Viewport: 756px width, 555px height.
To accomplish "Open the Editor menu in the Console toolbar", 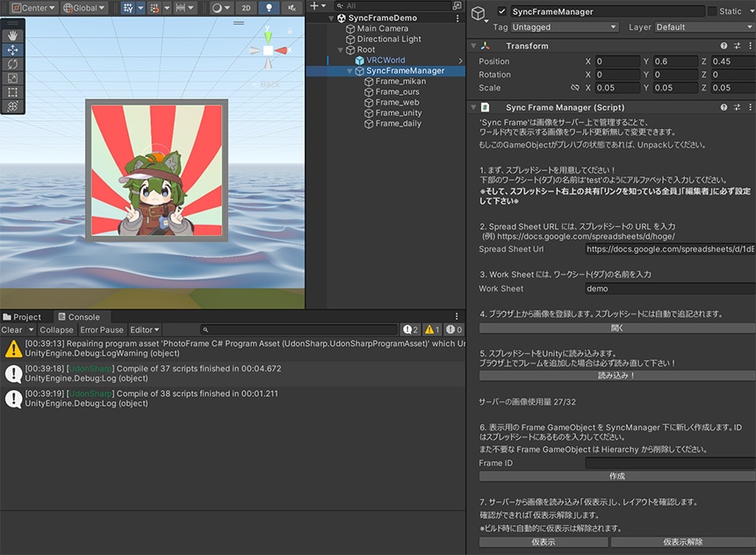I will point(146,329).
